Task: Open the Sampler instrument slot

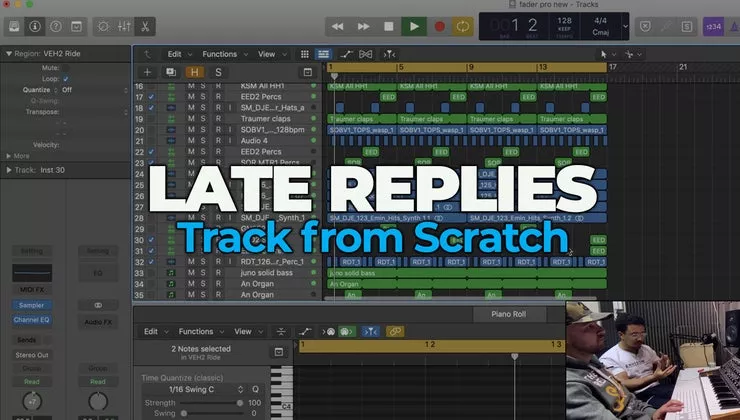Action: (x=32, y=305)
